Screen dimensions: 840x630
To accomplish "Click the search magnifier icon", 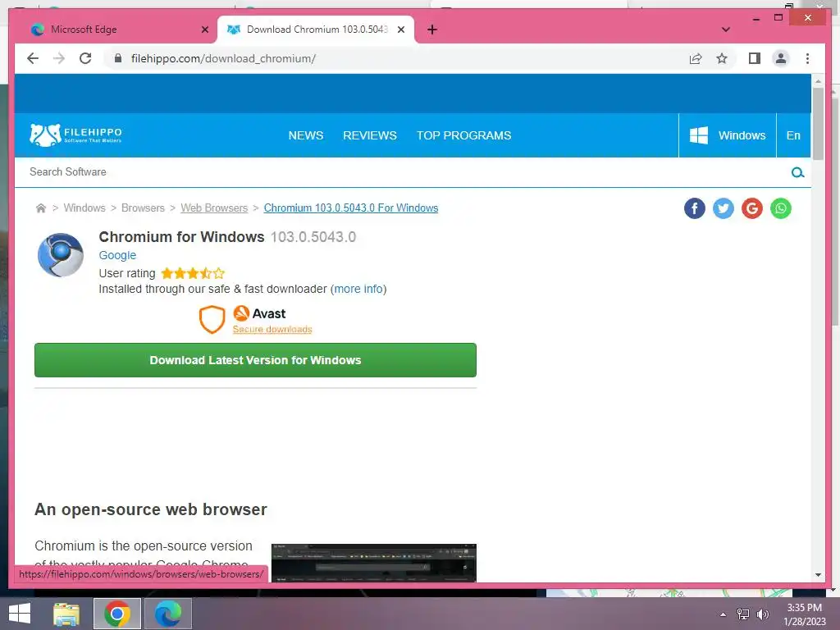I will pos(797,172).
